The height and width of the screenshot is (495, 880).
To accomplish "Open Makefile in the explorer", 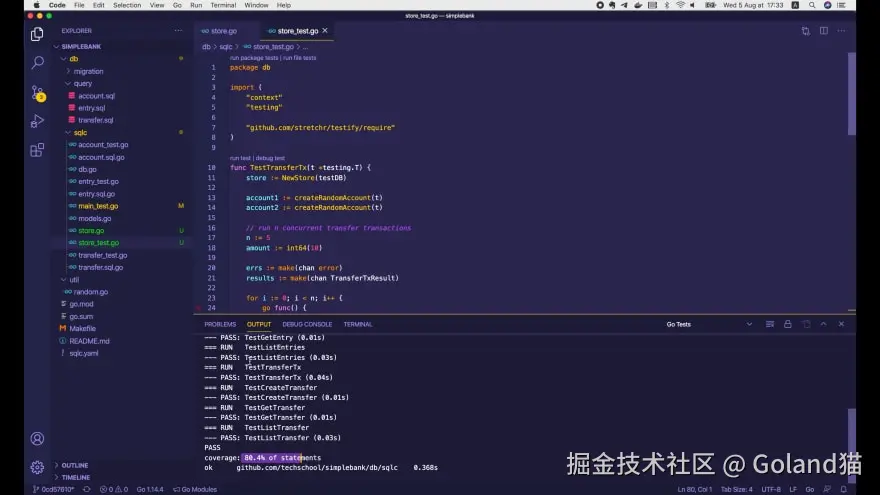I will 82,328.
